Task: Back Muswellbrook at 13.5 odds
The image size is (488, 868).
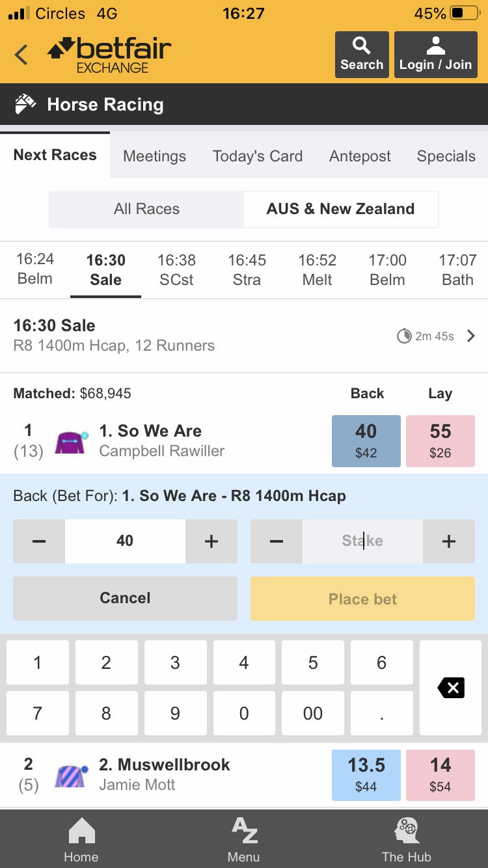Action: [366, 775]
